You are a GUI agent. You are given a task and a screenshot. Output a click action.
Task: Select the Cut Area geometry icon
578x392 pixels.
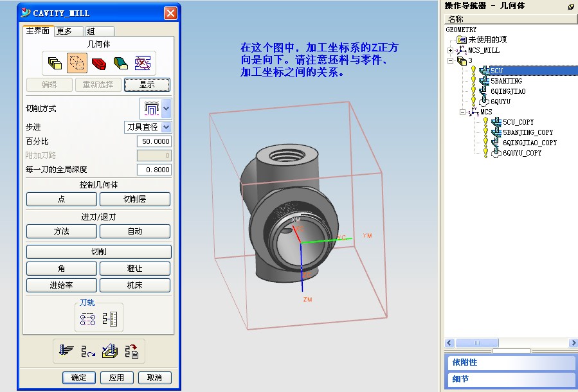click(120, 64)
